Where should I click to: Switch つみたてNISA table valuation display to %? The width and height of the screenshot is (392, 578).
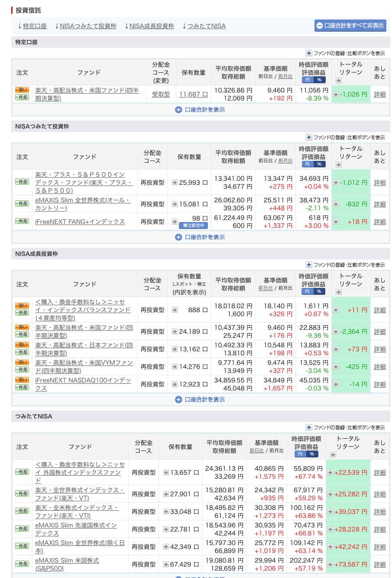click(312, 454)
